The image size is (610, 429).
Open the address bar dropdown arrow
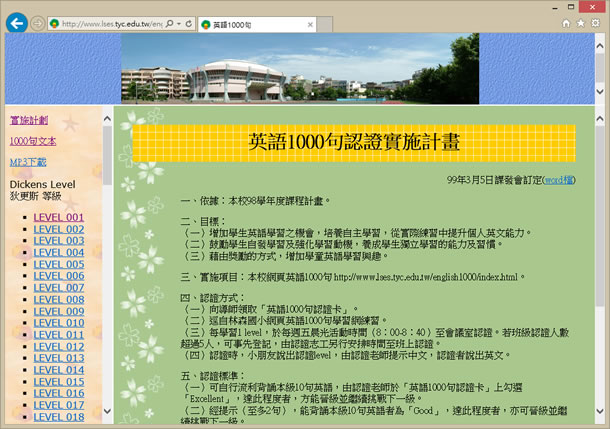pyautogui.click(x=179, y=24)
